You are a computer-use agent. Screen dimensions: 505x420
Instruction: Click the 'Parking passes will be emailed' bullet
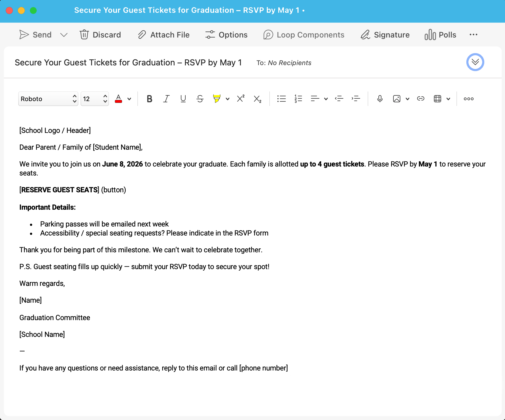coord(104,224)
